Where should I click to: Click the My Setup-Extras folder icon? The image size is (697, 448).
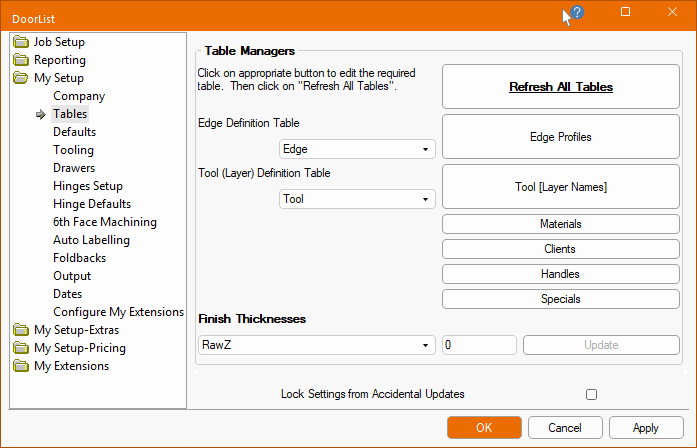coord(21,330)
